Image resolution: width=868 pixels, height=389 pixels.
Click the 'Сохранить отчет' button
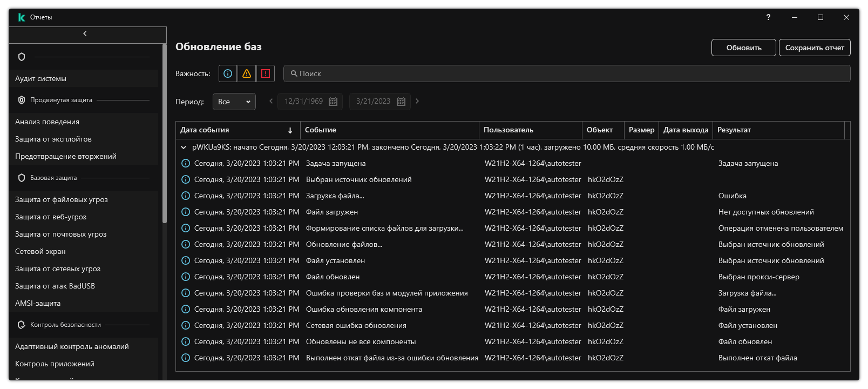pyautogui.click(x=815, y=48)
